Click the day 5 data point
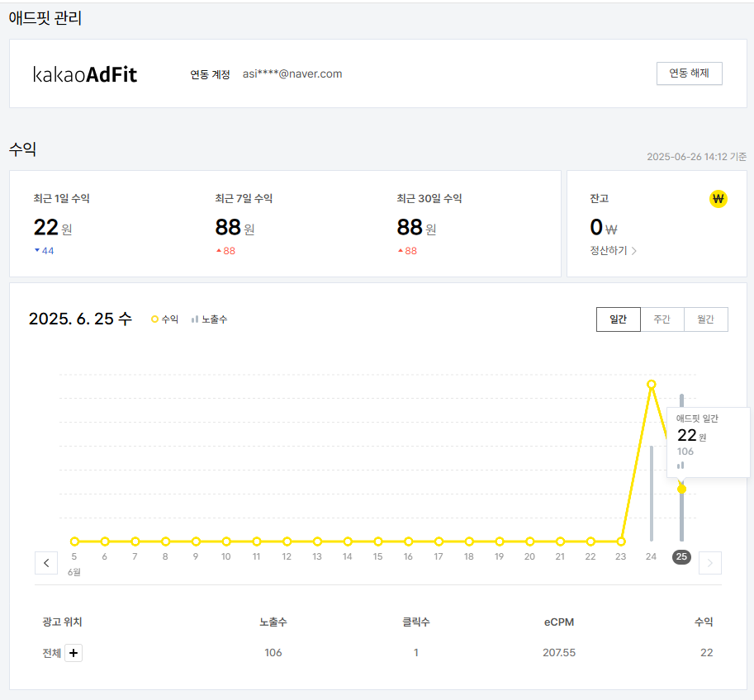754x700 pixels. (74, 542)
